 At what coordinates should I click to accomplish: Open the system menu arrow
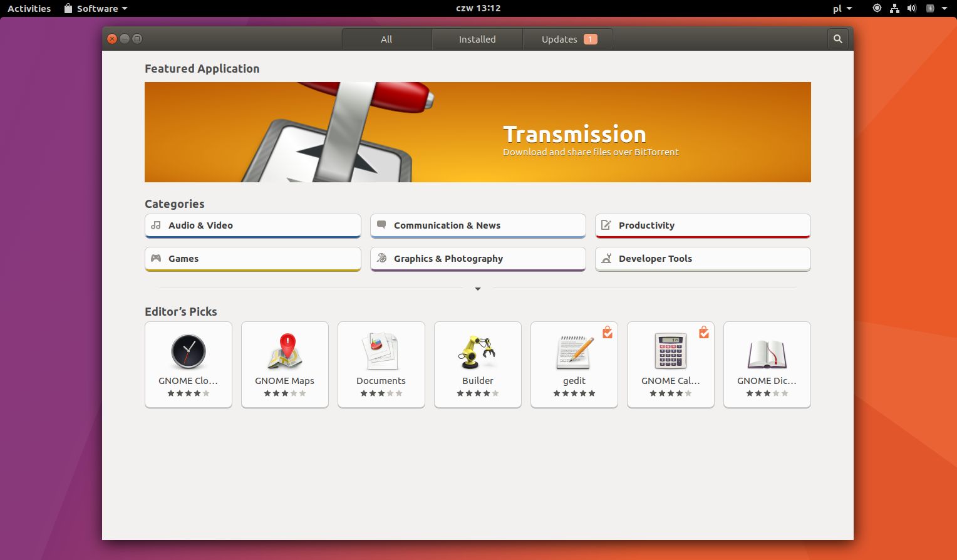944,9
